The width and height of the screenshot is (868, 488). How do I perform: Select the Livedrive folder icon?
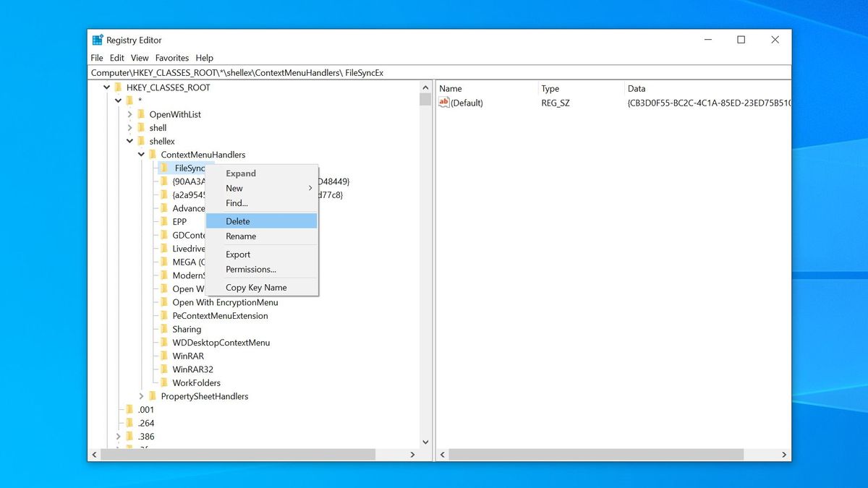pyautogui.click(x=165, y=248)
